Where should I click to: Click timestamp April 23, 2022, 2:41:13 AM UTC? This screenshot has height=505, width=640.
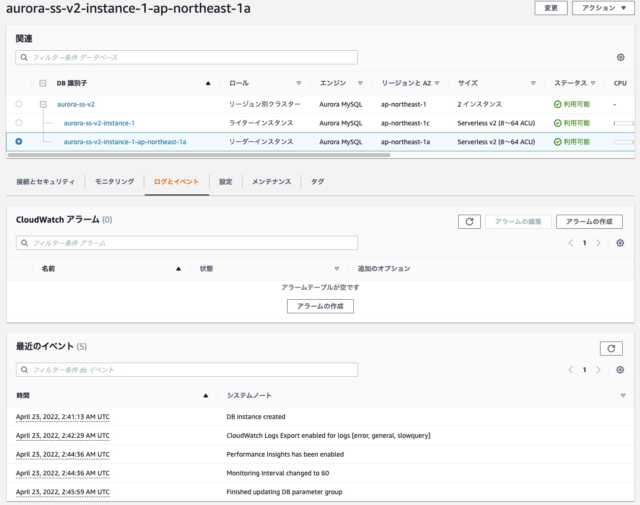[x=63, y=417]
